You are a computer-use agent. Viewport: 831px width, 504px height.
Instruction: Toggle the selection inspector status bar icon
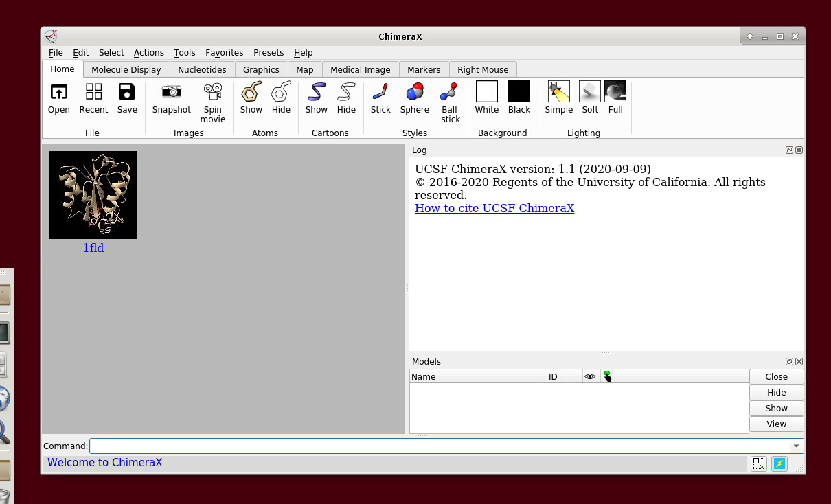[x=758, y=463]
